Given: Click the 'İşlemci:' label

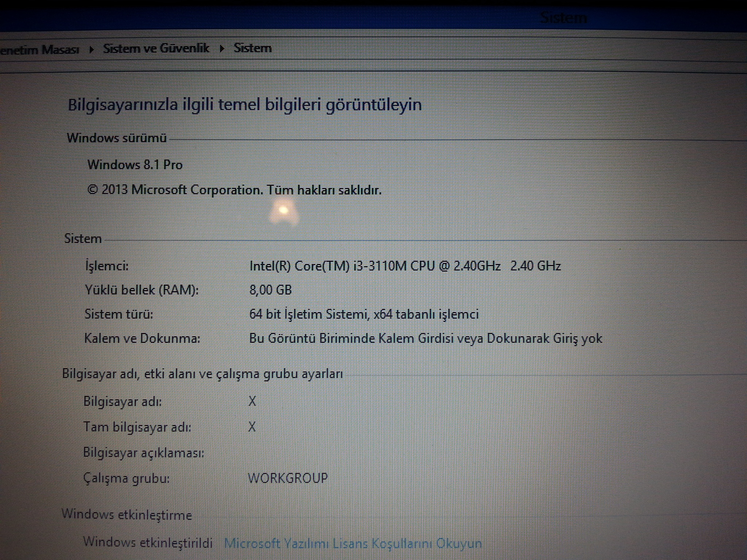Looking at the screenshot, I should coord(107,266).
